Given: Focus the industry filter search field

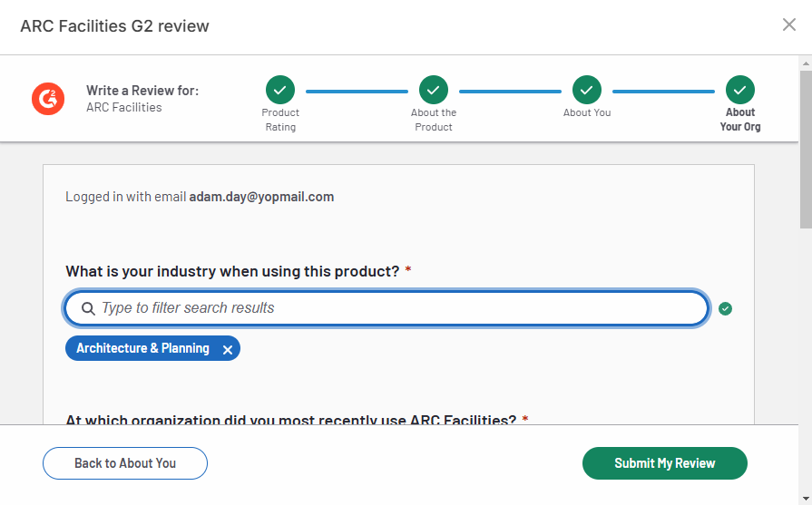Looking at the screenshot, I should 399,308.
